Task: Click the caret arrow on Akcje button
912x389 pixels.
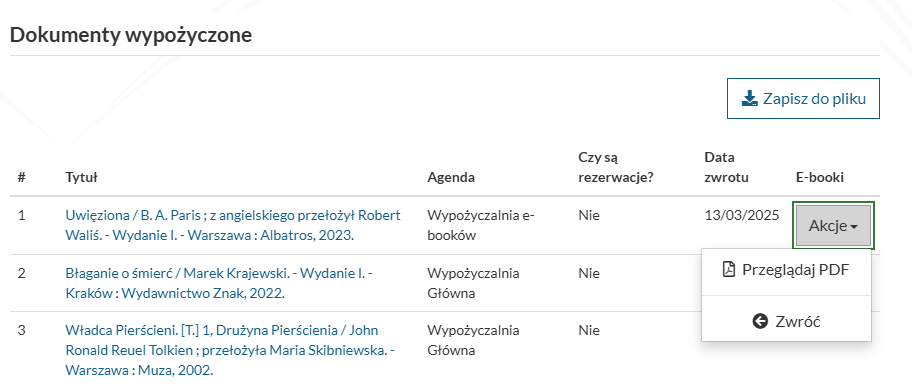Action: coord(854,227)
